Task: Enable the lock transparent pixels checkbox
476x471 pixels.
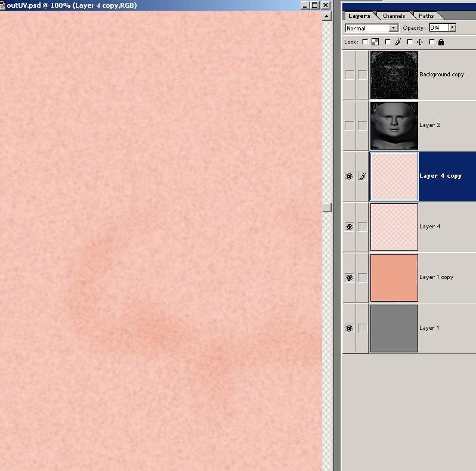Action: tap(366, 42)
